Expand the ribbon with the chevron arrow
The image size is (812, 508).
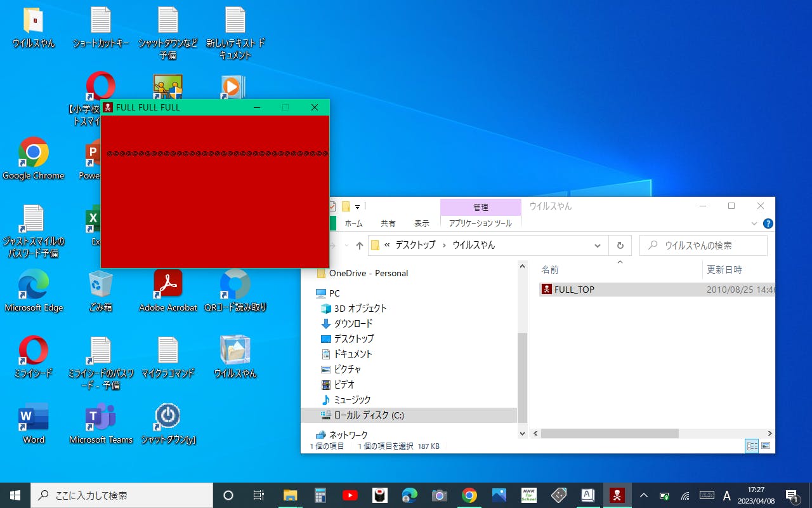[754, 224]
